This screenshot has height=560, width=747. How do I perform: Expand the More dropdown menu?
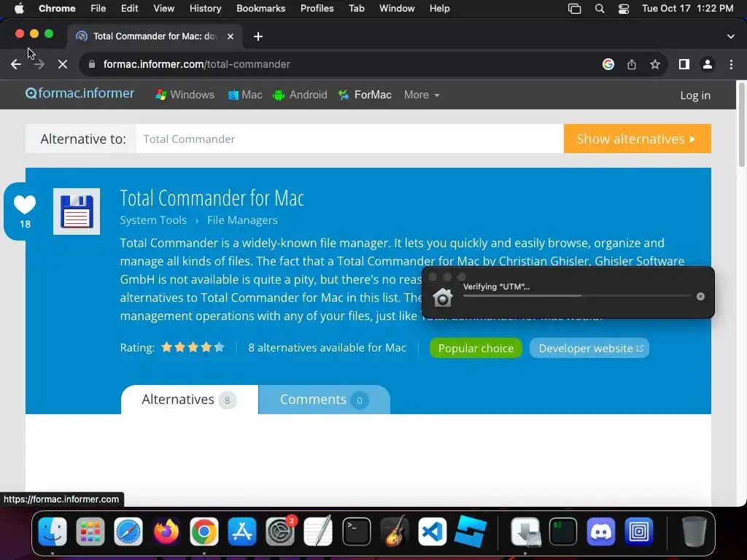tap(422, 95)
